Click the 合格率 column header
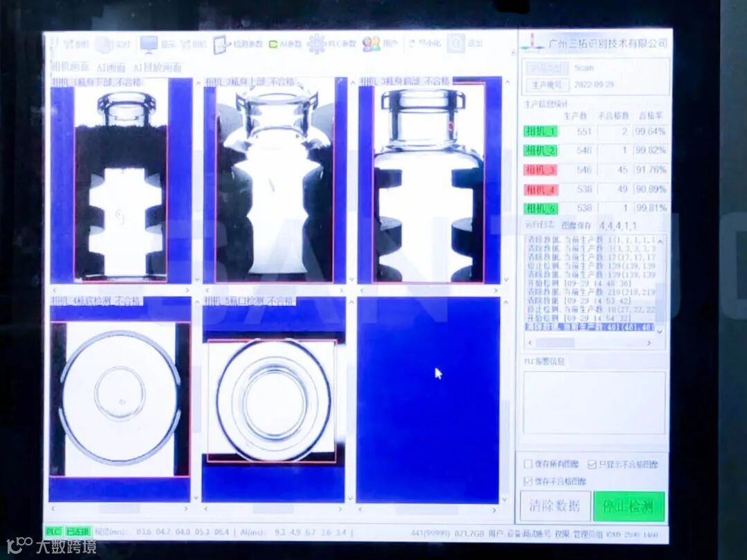747x560 pixels. click(x=650, y=115)
